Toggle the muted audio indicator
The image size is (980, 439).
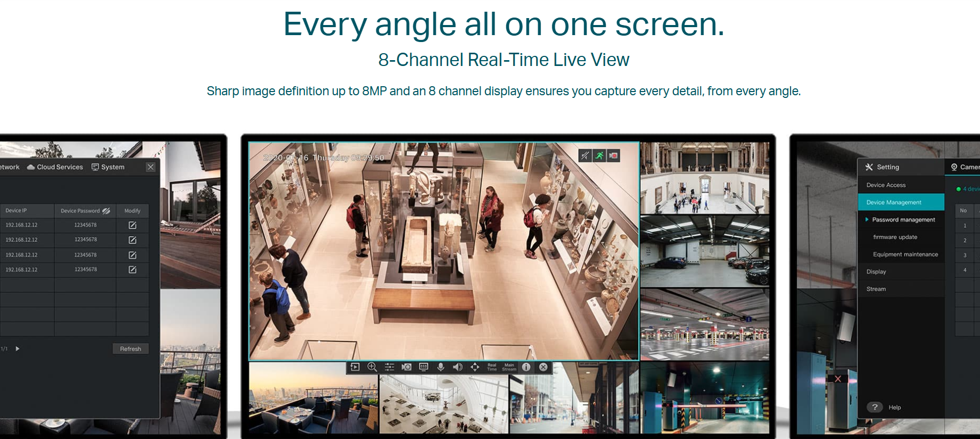coord(585,155)
